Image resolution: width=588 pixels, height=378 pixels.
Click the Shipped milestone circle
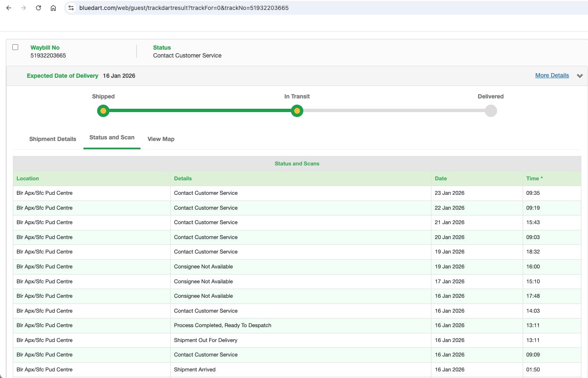click(103, 111)
